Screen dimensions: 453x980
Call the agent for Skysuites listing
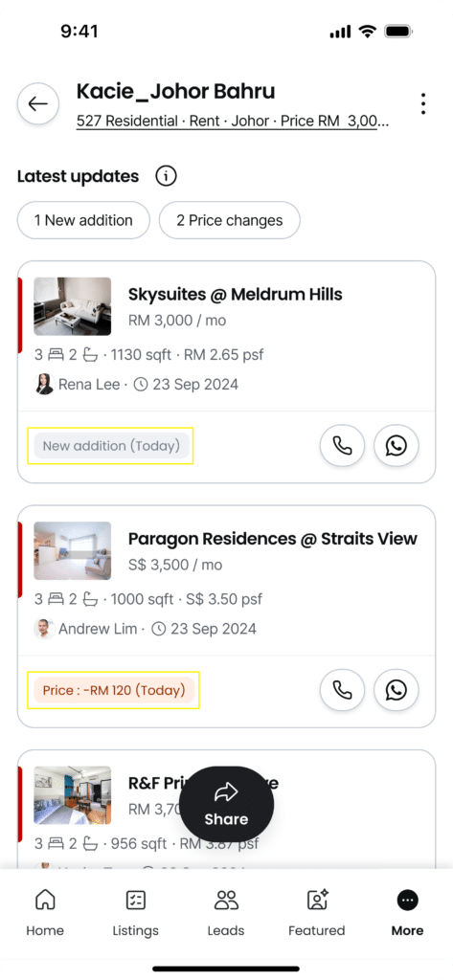(x=342, y=446)
